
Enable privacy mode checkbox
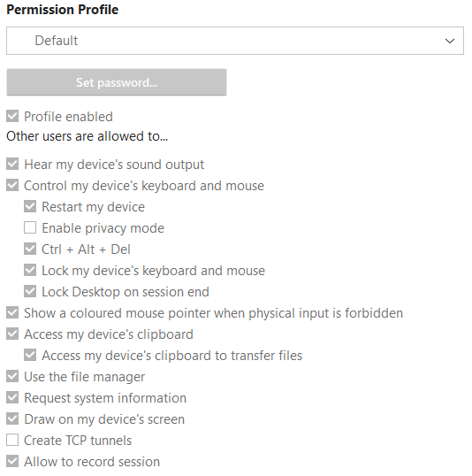click(30, 227)
